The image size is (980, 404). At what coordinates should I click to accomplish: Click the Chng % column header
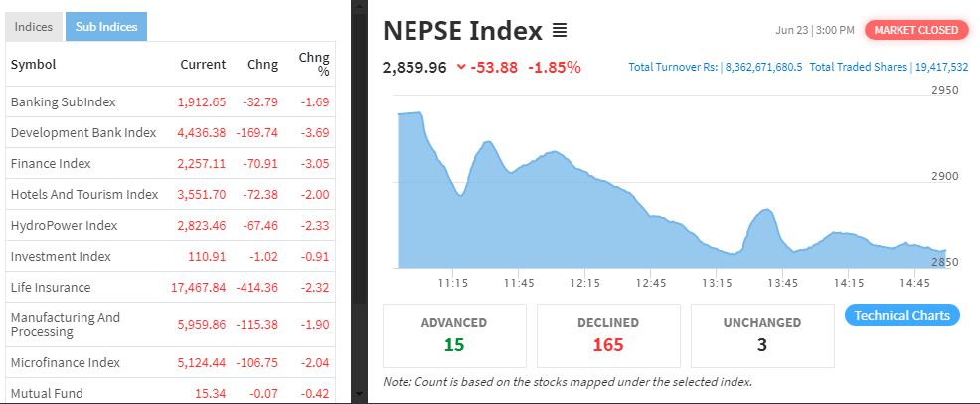click(x=314, y=64)
